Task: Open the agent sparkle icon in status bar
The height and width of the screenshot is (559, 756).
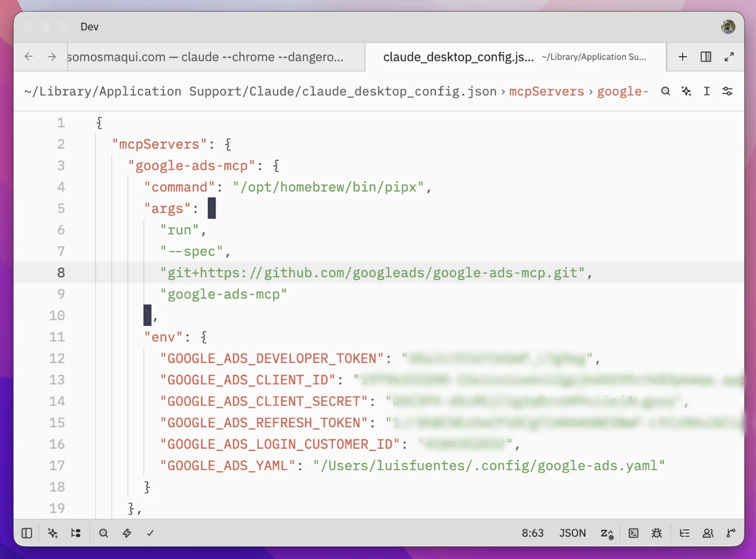Action: 52,533
